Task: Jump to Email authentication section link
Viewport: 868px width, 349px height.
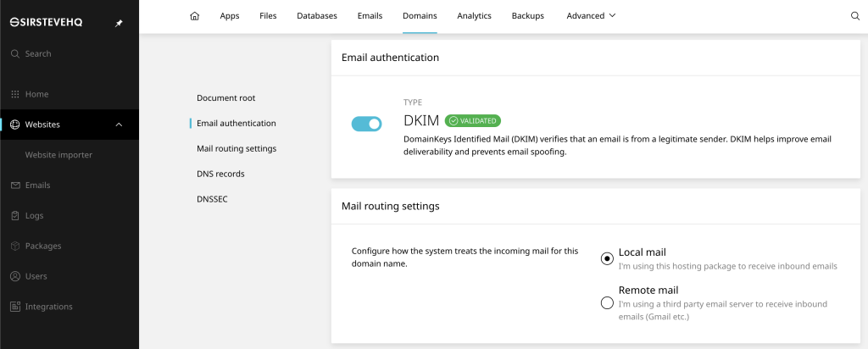Action: pos(236,124)
